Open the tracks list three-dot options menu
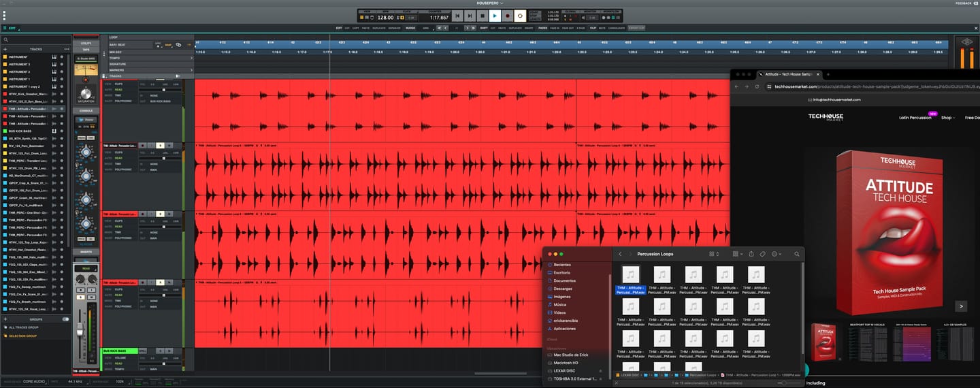Image resolution: width=980 pixels, height=388 pixels. 67,49
